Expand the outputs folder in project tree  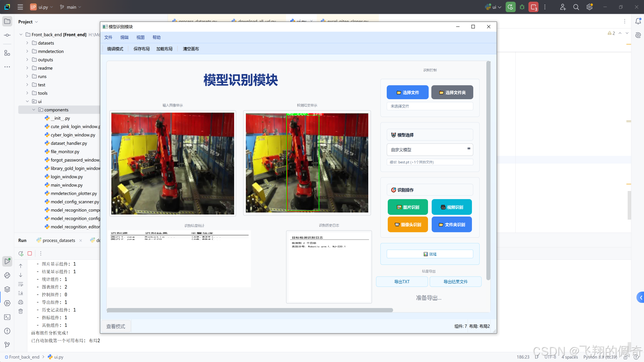tap(28, 60)
